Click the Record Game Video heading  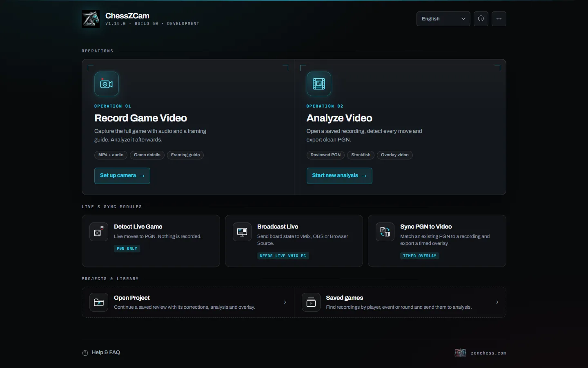(140, 118)
